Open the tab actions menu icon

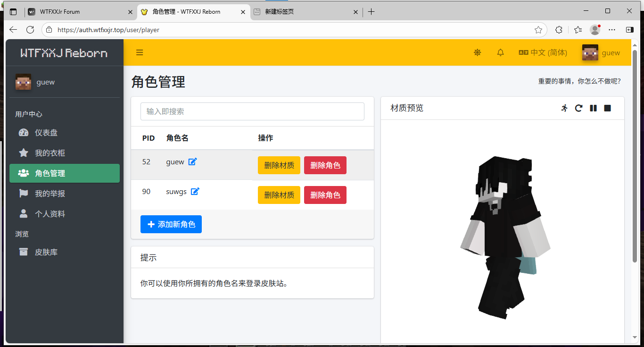[13, 12]
